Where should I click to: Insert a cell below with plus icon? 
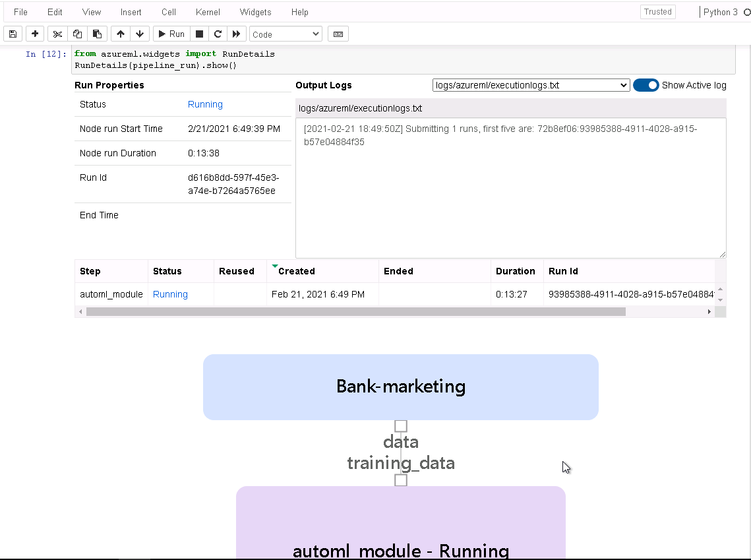[x=34, y=34]
